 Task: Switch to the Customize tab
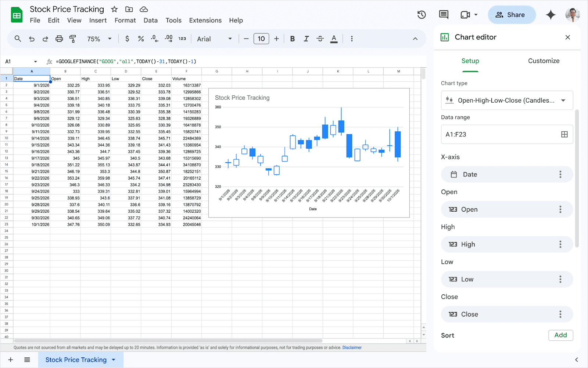click(544, 61)
